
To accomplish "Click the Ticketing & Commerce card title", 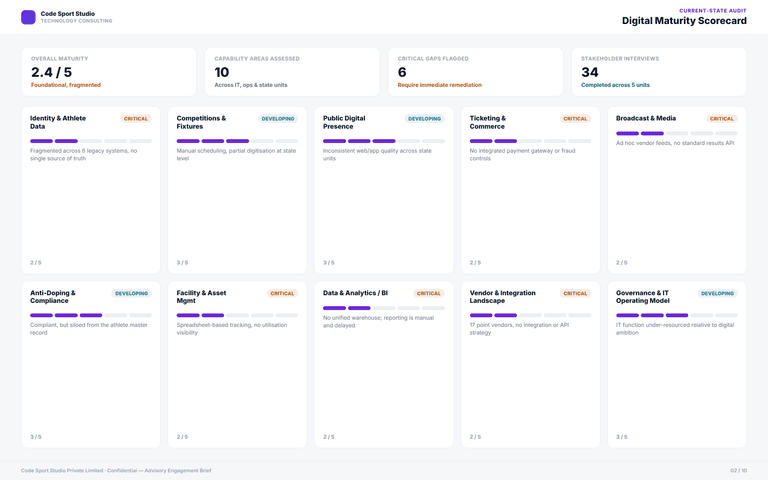I will pyautogui.click(x=487, y=122).
